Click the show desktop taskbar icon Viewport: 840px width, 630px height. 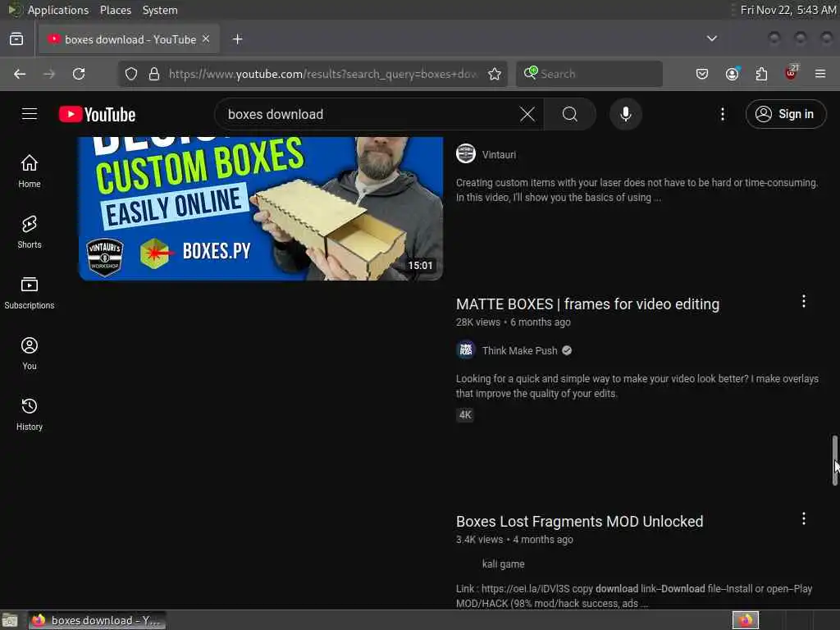pos(10,620)
